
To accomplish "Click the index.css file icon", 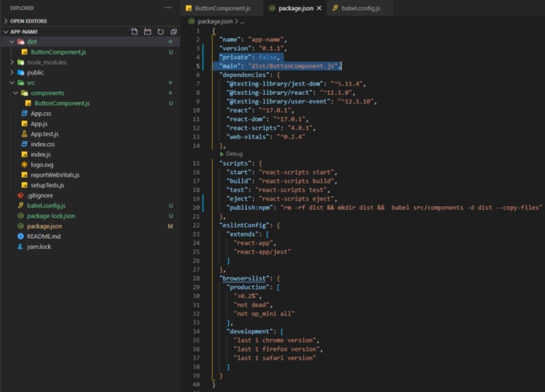I will [24, 144].
